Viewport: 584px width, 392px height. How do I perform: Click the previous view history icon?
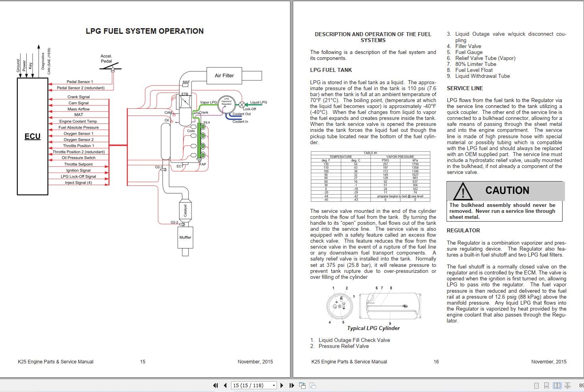tap(303, 385)
